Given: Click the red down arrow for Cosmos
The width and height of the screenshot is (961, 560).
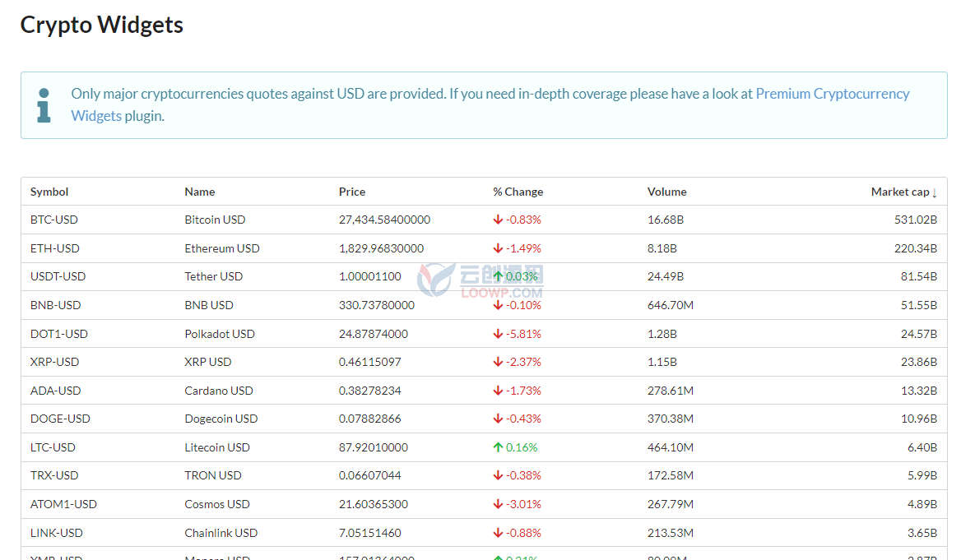Looking at the screenshot, I should (x=498, y=504).
